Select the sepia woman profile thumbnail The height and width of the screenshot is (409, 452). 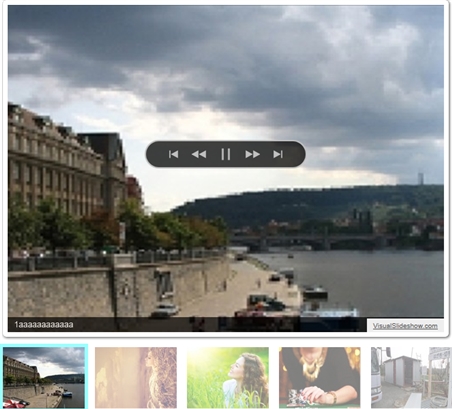[136, 377]
